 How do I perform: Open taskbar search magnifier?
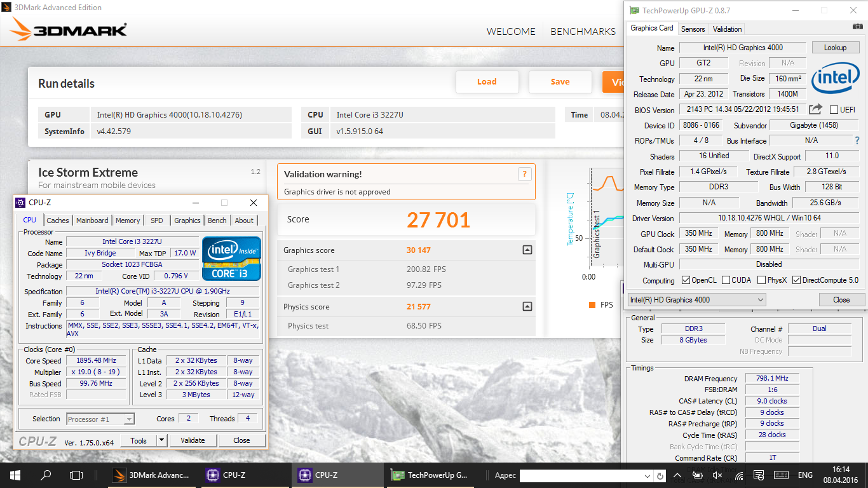click(x=46, y=475)
